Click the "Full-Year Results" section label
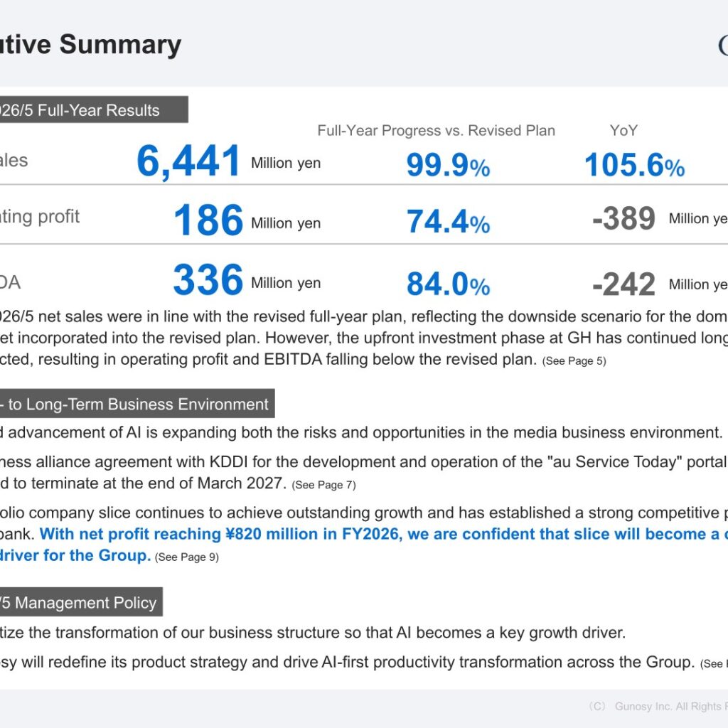The image size is (728, 728). click(93, 110)
